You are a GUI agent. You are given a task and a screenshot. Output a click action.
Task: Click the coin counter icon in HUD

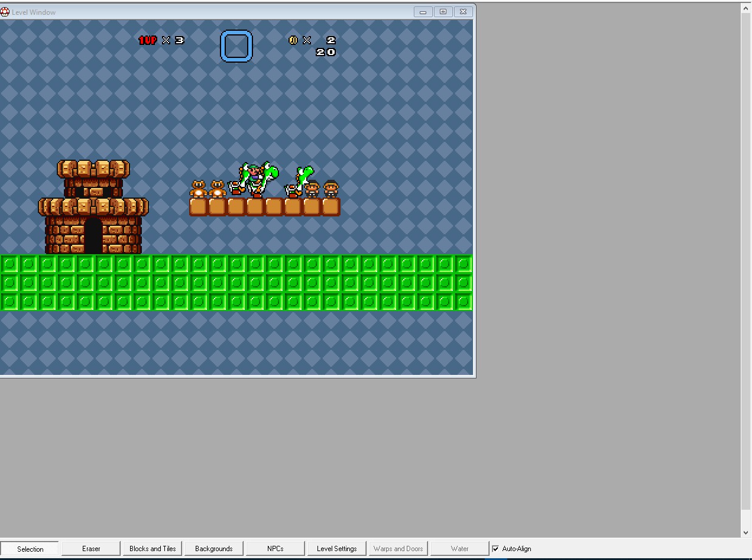[293, 40]
